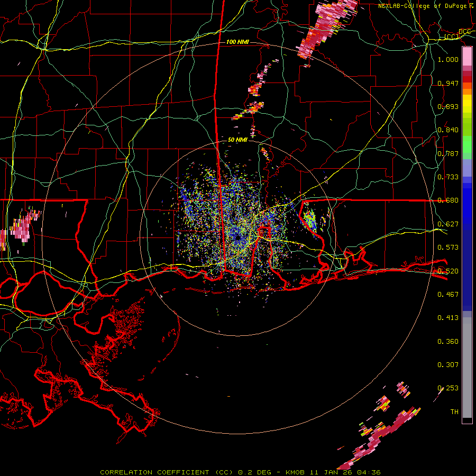Screen dimensions: 476x476
Task: Click the 0.360 scale value
Action: click(x=448, y=342)
